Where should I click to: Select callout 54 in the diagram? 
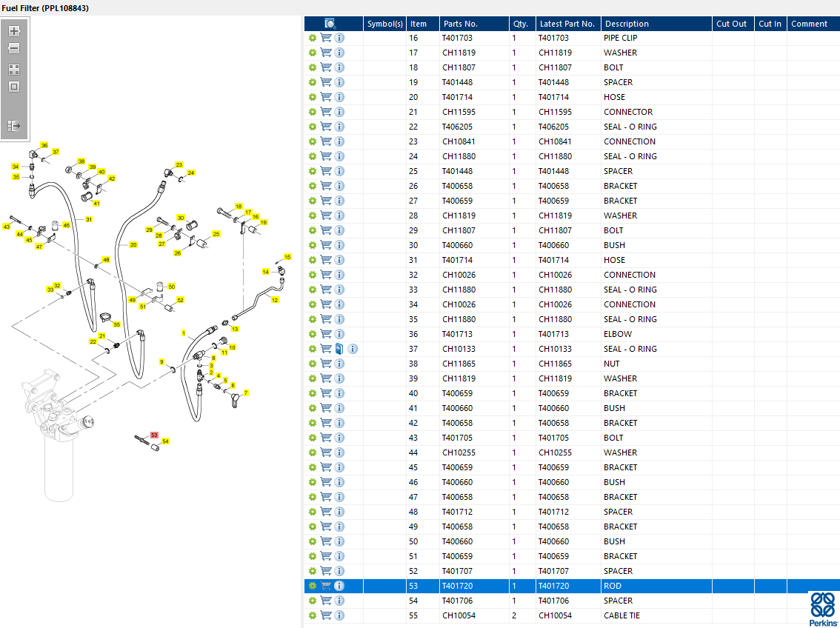tap(165, 441)
